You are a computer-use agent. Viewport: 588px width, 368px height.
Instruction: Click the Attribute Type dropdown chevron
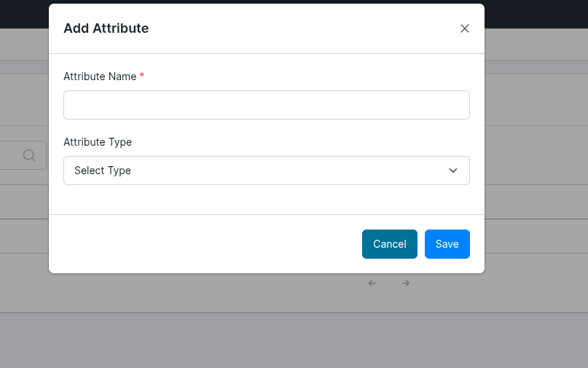pyautogui.click(x=453, y=171)
